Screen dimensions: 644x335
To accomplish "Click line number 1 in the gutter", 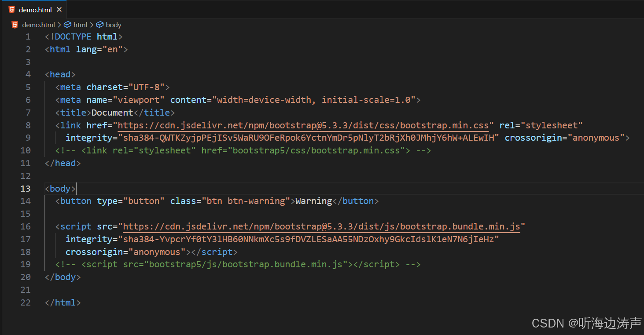I will click(28, 36).
